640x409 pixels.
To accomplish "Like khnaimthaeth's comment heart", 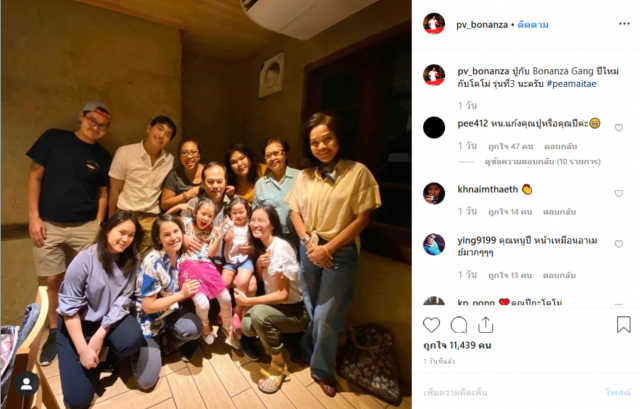I will (x=619, y=193).
